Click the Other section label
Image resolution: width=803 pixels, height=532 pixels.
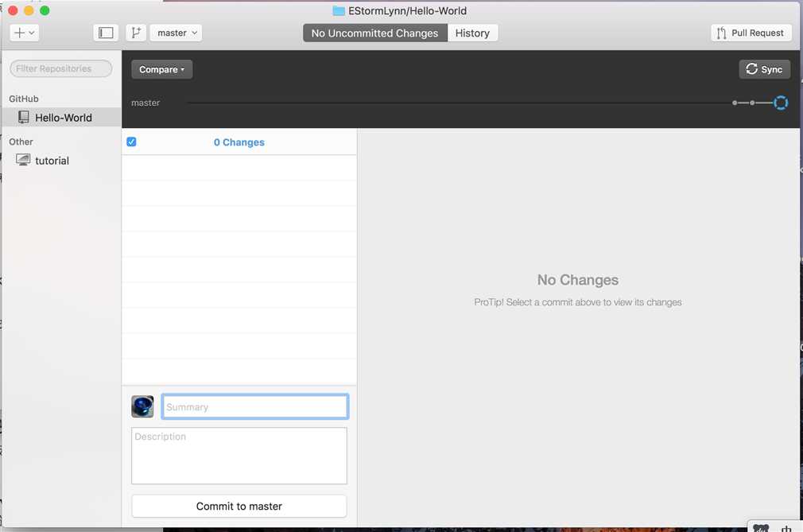(21, 142)
